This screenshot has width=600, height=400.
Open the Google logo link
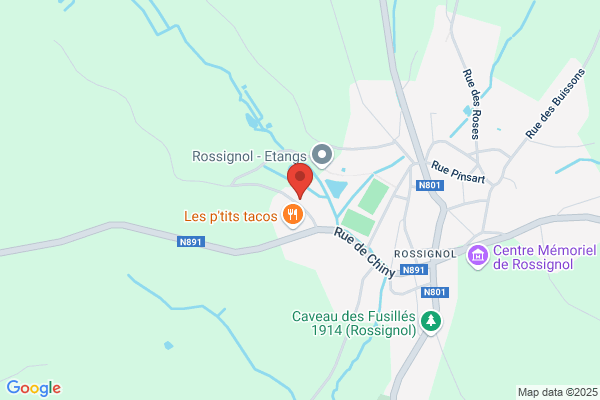point(34,388)
